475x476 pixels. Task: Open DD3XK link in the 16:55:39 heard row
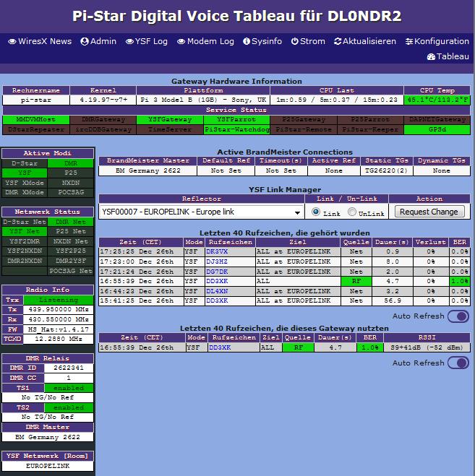(x=217, y=281)
